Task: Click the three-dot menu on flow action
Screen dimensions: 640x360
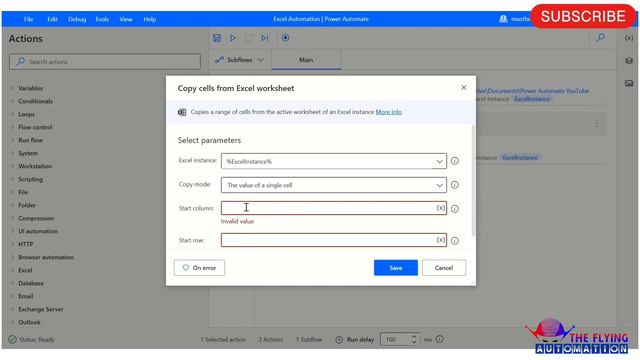Action: tap(597, 123)
